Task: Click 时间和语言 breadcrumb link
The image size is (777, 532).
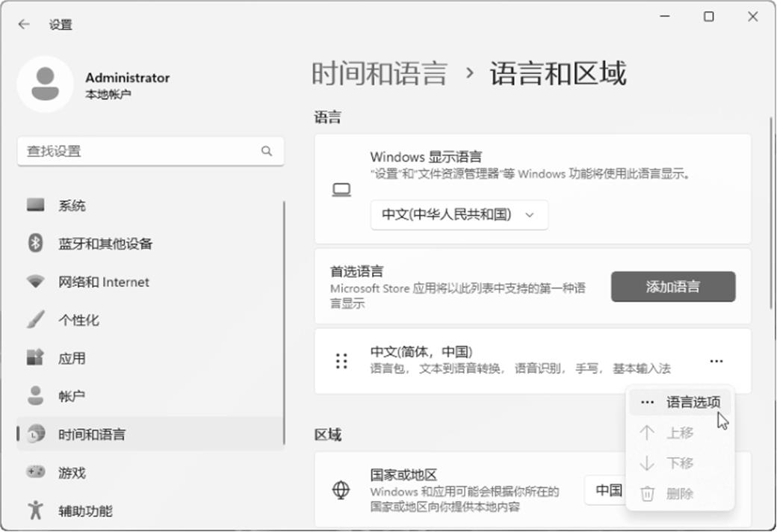Action: (379, 74)
